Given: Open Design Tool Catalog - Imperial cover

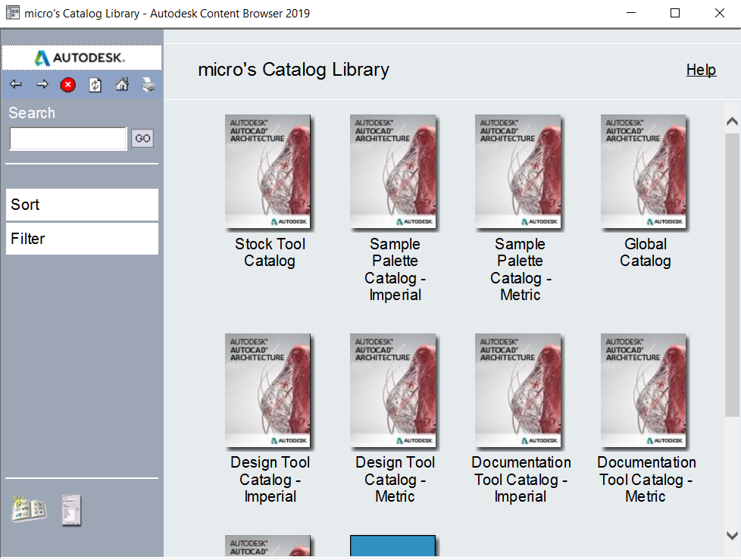Looking at the screenshot, I should [268, 391].
